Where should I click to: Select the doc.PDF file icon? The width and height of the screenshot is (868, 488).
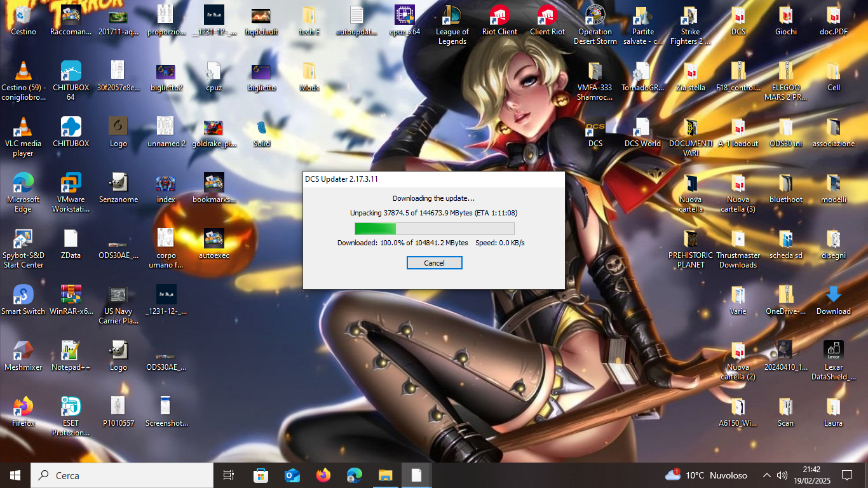833,20
